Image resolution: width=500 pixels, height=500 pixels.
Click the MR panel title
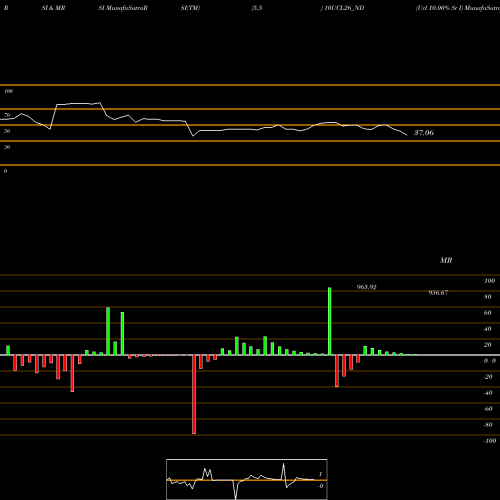(446, 260)
